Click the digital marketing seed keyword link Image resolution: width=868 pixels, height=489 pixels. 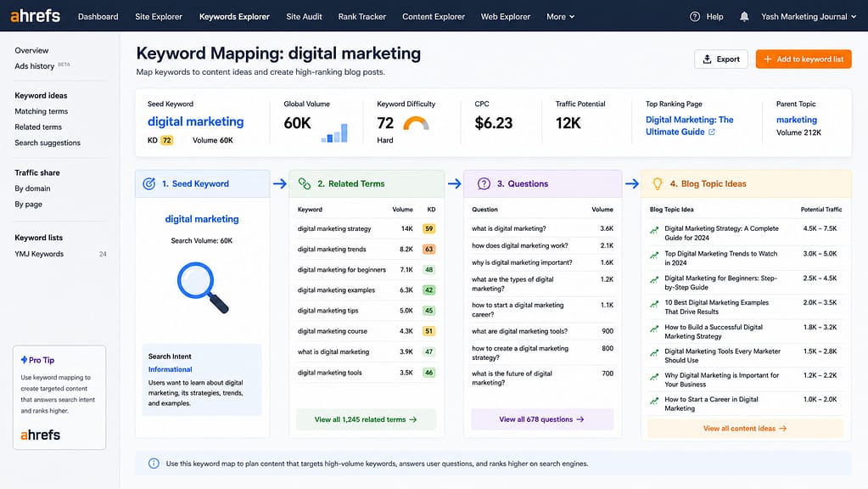tap(195, 121)
